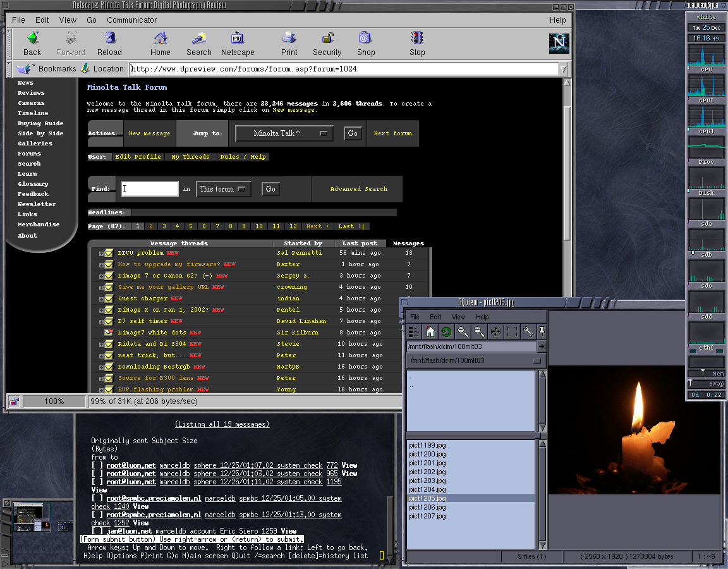Refresh file list in GQview toolbar

tap(446, 332)
